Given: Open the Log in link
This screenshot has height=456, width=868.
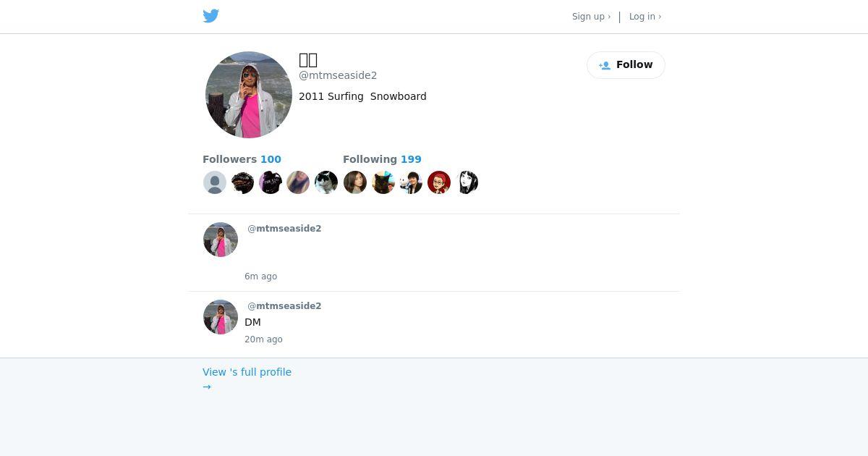Looking at the screenshot, I should click(645, 17).
